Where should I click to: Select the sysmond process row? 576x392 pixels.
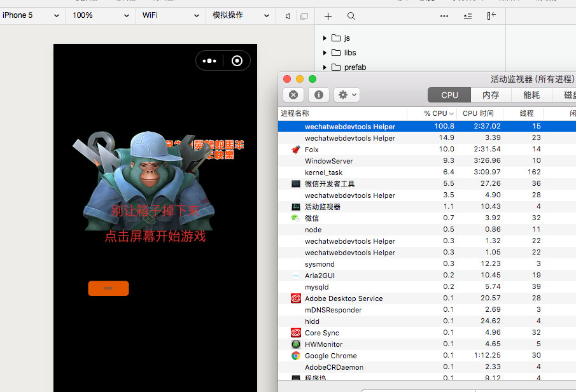point(427,264)
